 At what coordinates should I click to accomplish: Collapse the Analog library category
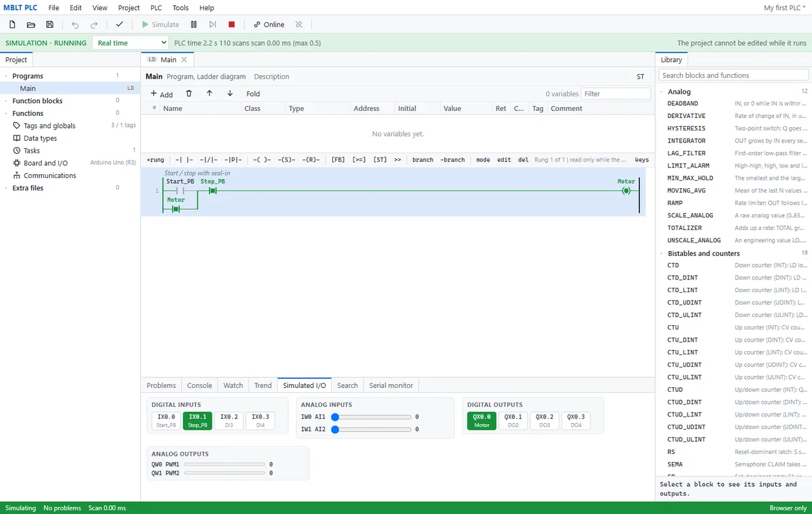pos(662,92)
